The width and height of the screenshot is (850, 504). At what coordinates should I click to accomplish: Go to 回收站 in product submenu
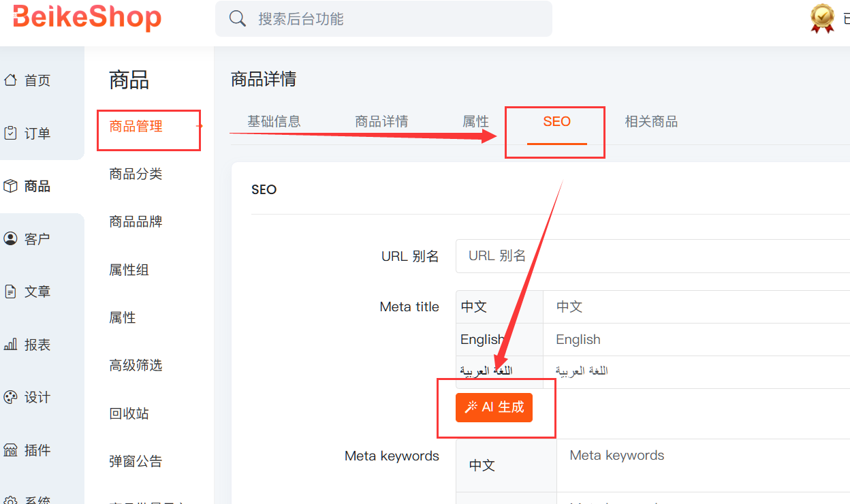(x=129, y=413)
